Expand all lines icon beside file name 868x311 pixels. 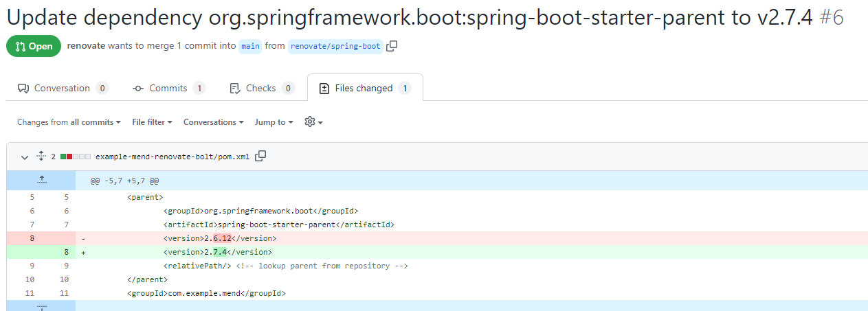pyautogui.click(x=41, y=157)
